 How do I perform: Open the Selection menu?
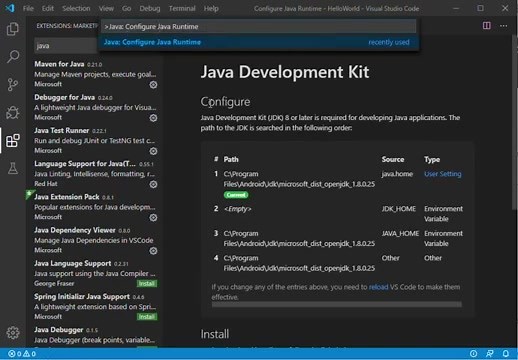pos(76,8)
